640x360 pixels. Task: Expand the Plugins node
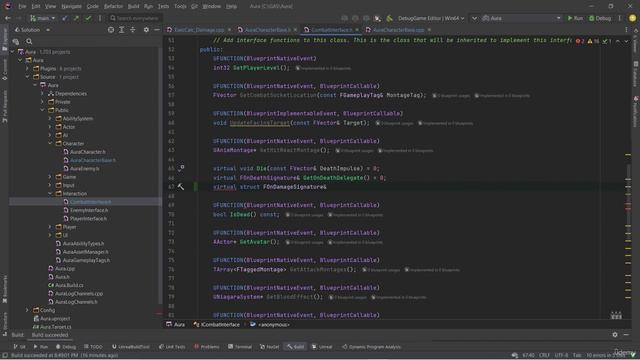(x=27, y=69)
